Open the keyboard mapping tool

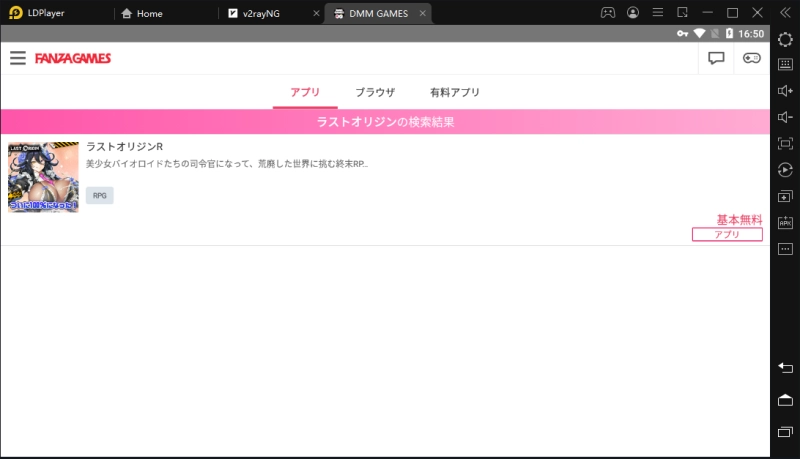point(785,65)
